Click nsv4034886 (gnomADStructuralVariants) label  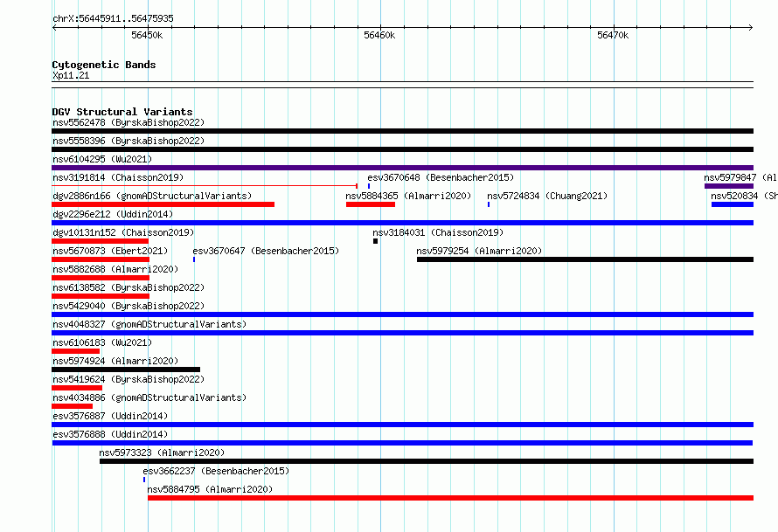(x=149, y=397)
